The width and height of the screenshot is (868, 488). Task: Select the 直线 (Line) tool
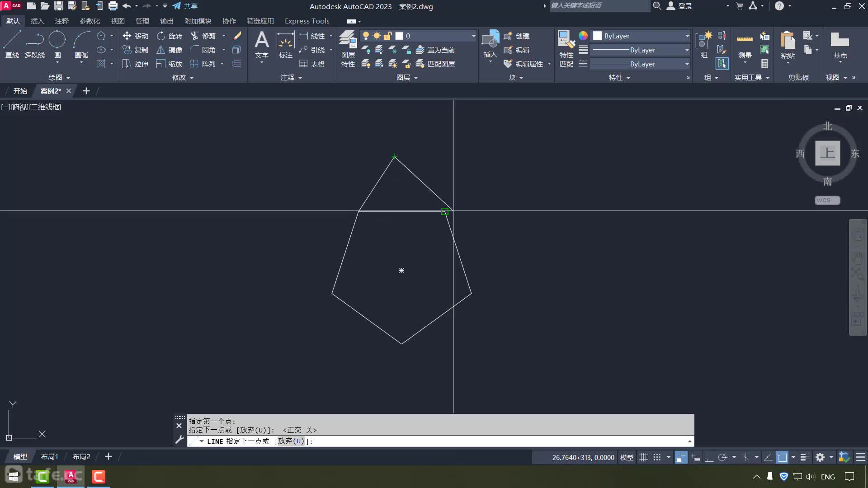(12, 44)
